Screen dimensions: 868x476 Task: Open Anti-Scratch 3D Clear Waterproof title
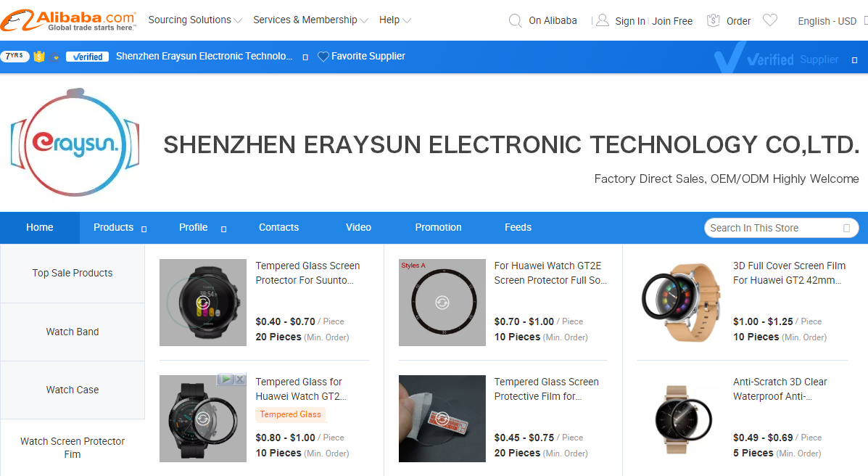780,389
